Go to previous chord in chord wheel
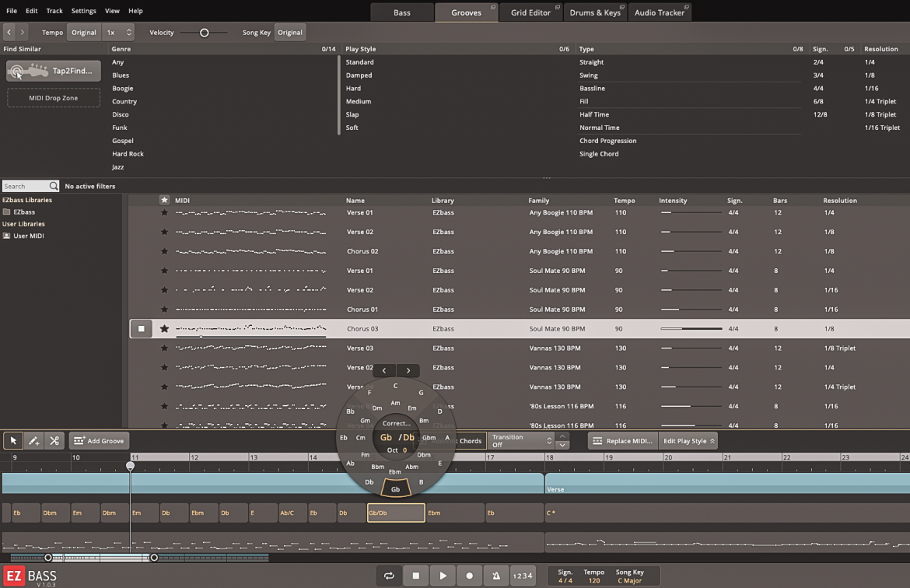Screen dimensions: 910x588 (x=384, y=370)
